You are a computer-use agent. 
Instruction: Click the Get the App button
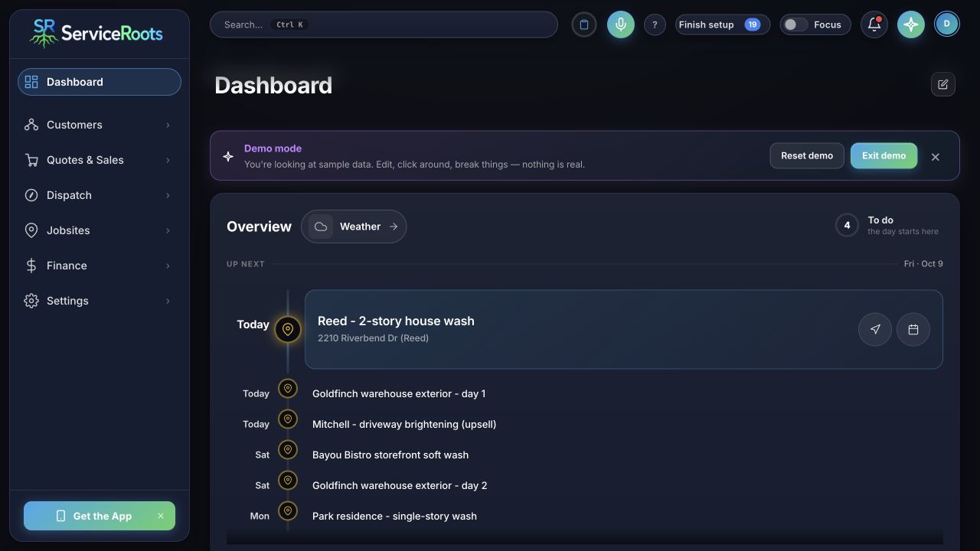click(100, 516)
